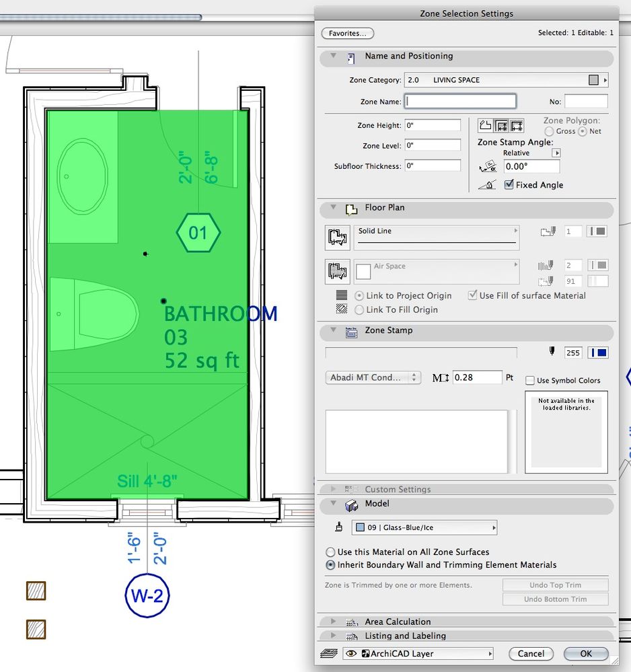Click the zone stamp pen color swatch near 255
Viewport: 631px width, 672px height.
coord(599,352)
